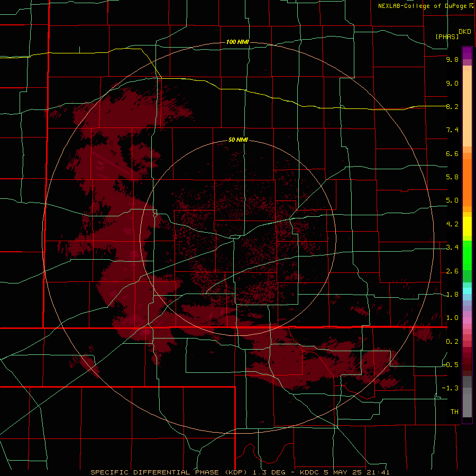The width and height of the screenshot is (476, 476).
Task: Select the 3.4 value on the color scale
Action: tap(452, 248)
